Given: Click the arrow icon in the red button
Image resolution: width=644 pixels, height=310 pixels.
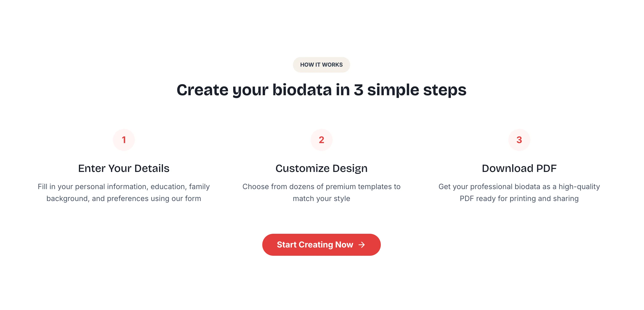Looking at the screenshot, I should click(362, 245).
